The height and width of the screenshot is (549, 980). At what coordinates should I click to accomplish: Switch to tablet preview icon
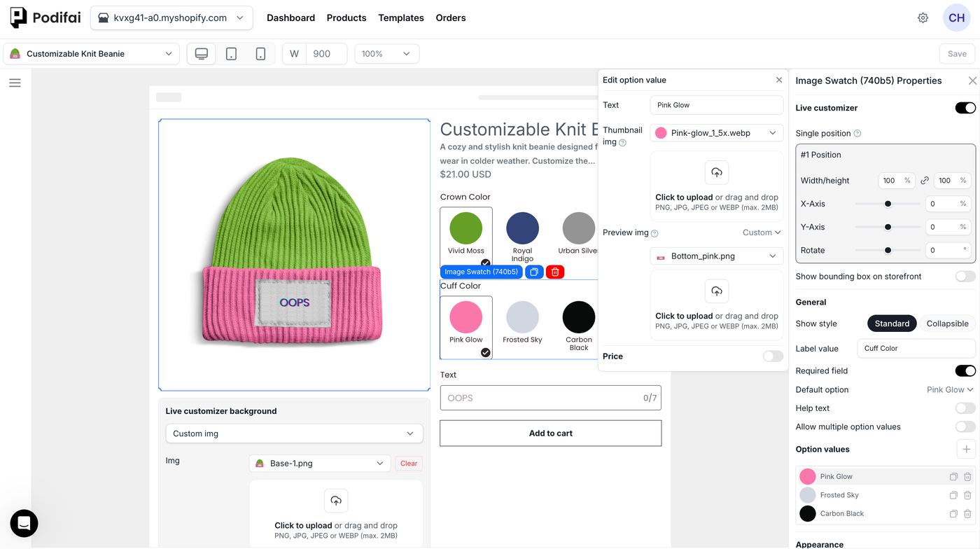231,54
